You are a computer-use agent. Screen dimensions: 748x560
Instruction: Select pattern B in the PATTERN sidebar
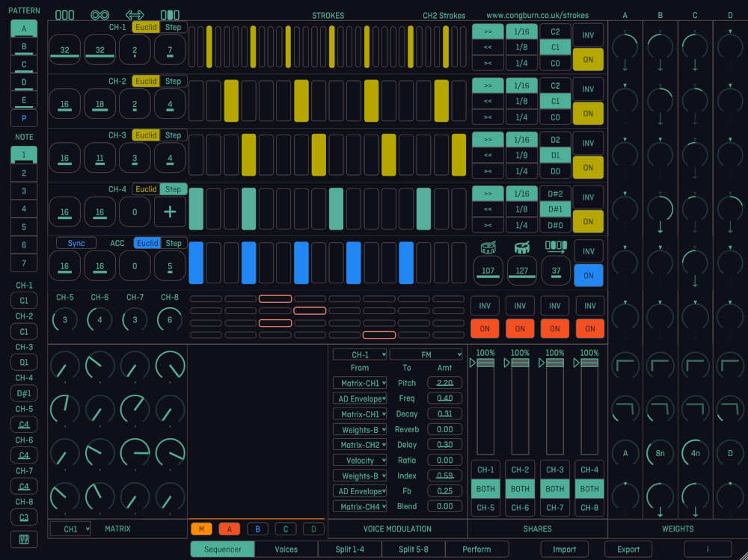tap(23, 46)
